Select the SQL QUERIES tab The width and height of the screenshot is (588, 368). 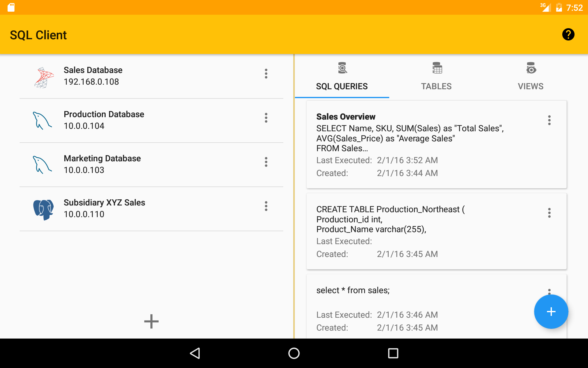coord(342,77)
